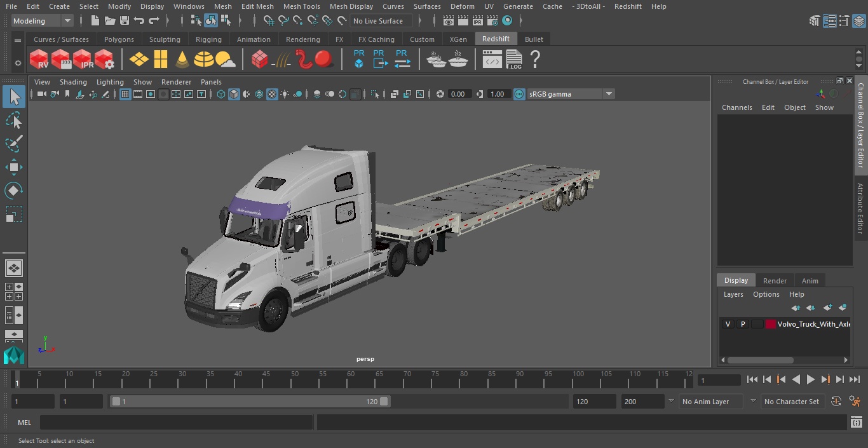This screenshot has width=868, height=448.
Task: Click layer list left scroll arrow
Action: [x=723, y=360]
